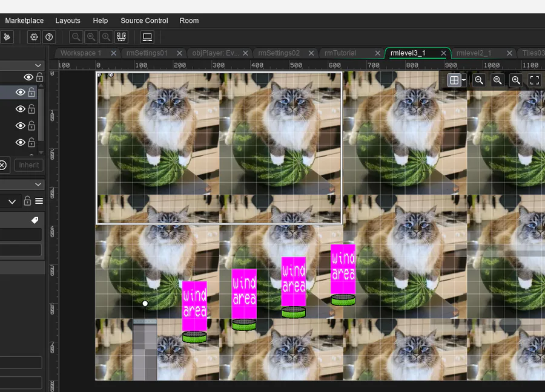Switch to the objPlayer events tab
This screenshot has height=392, width=545.
pyautogui.click(x=216, y=53)
